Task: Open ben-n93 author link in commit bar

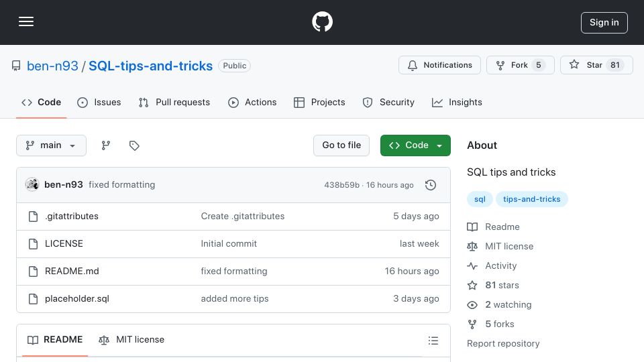Action: 64,185
